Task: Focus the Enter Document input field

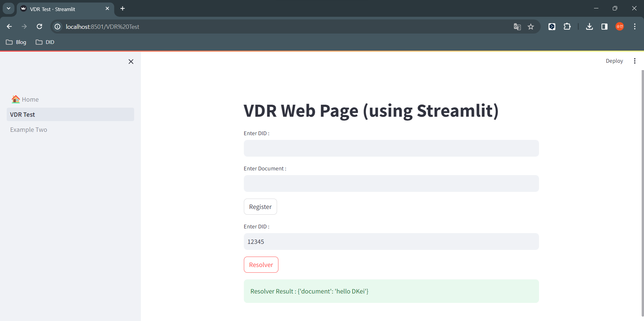Action: 391,183
